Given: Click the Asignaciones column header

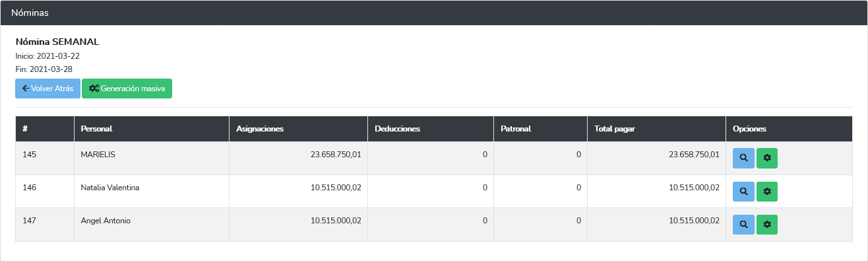Looking at the screenshot, I should [299, 129].
